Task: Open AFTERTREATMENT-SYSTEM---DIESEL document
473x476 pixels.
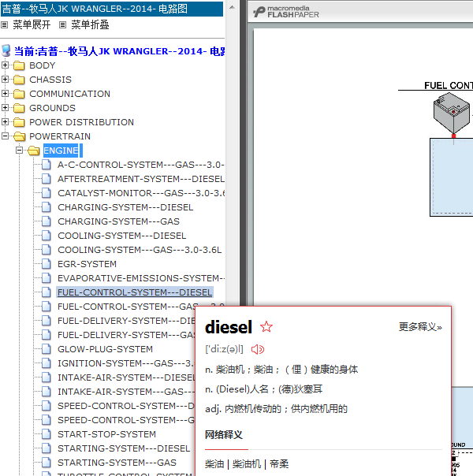Action: (x=141, y=179)
